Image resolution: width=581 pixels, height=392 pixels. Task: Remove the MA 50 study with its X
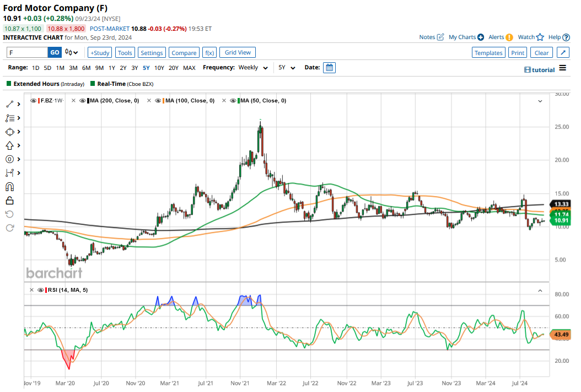click(224, 101)
